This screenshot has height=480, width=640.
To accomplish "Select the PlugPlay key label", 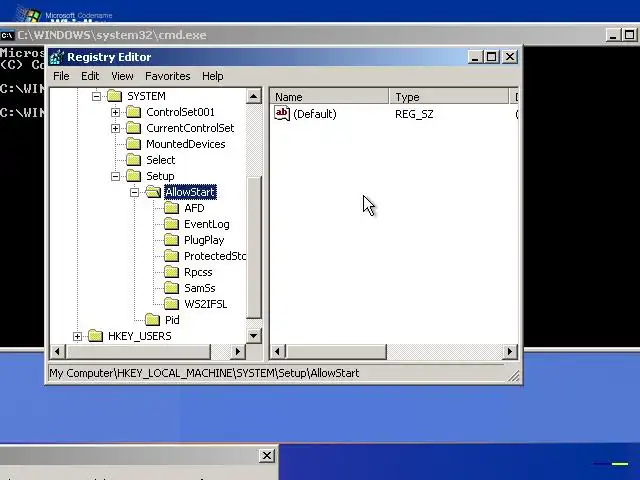I will tap(204, 240).
